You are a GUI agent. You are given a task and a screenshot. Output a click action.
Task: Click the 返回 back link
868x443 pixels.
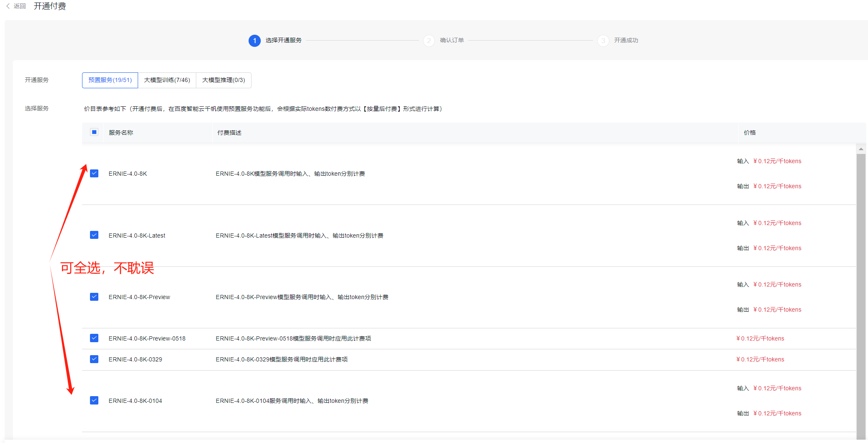[x=20, y=6]
